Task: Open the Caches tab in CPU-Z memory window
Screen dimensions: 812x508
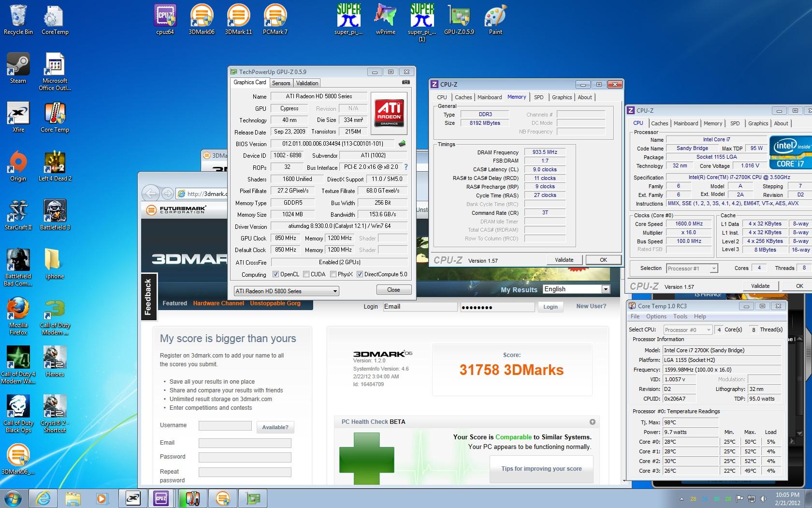Action: point(463,97)
